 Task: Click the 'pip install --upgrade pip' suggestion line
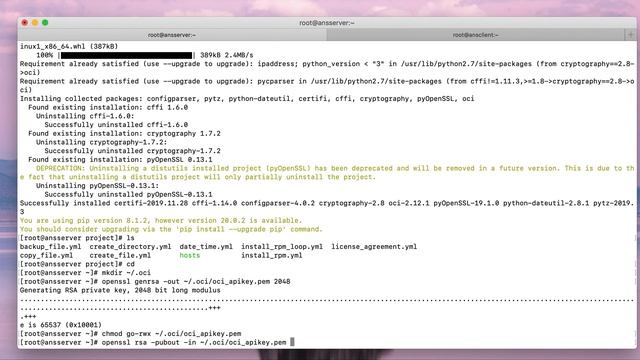[171, 229]
